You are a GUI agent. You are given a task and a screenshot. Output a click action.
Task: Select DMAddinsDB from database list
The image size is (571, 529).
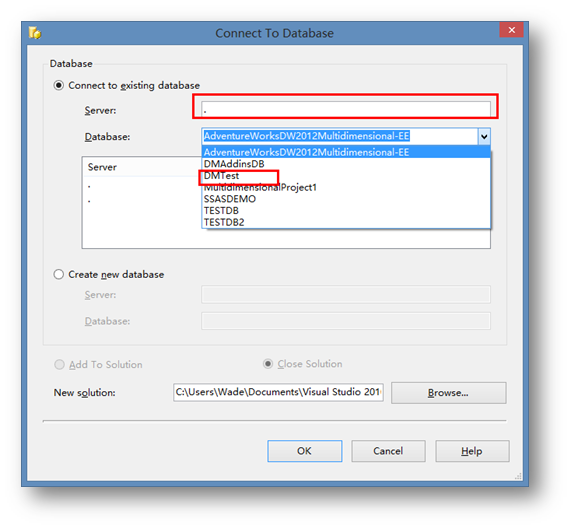(346, 164)
